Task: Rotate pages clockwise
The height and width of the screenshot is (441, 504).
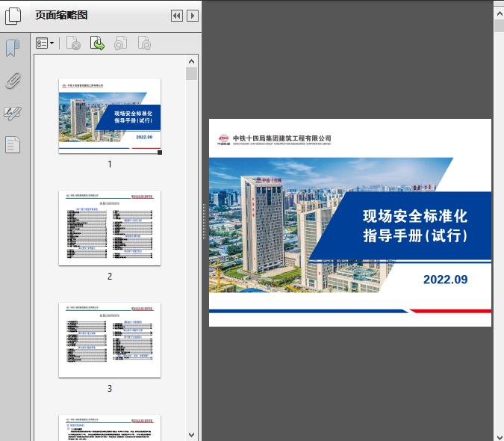Action: point(144,43)
